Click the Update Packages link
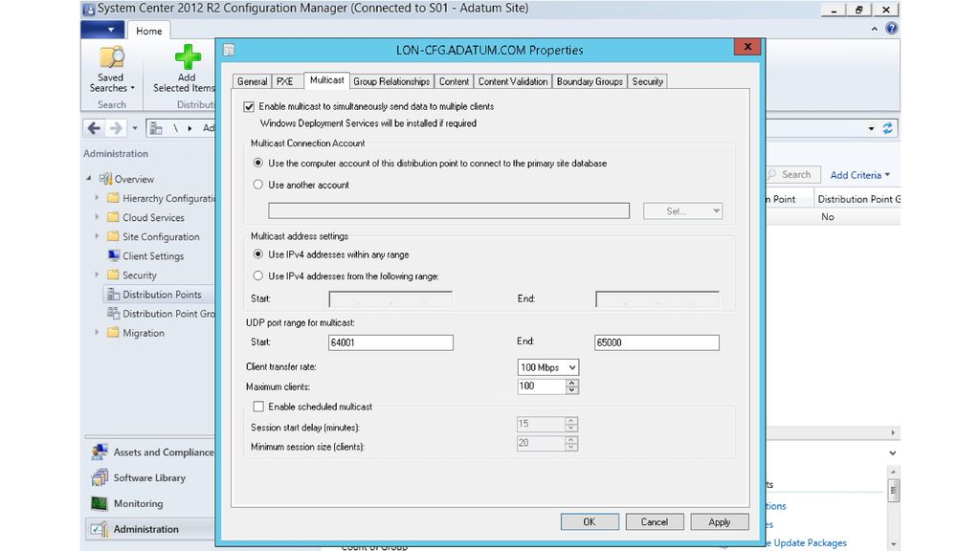Image resolution: width=980 pixels, height=551 pixels. (810, 543)
